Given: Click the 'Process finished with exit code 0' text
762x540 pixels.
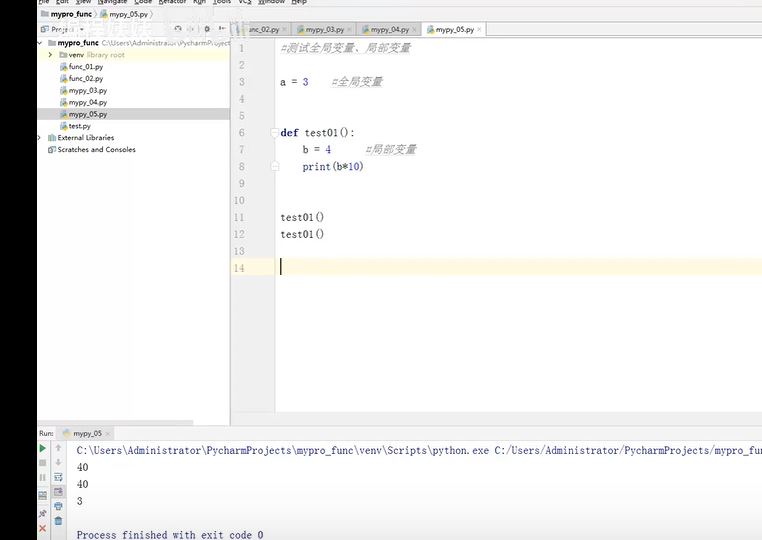Looking at the screenshot, I should [170, 535].
